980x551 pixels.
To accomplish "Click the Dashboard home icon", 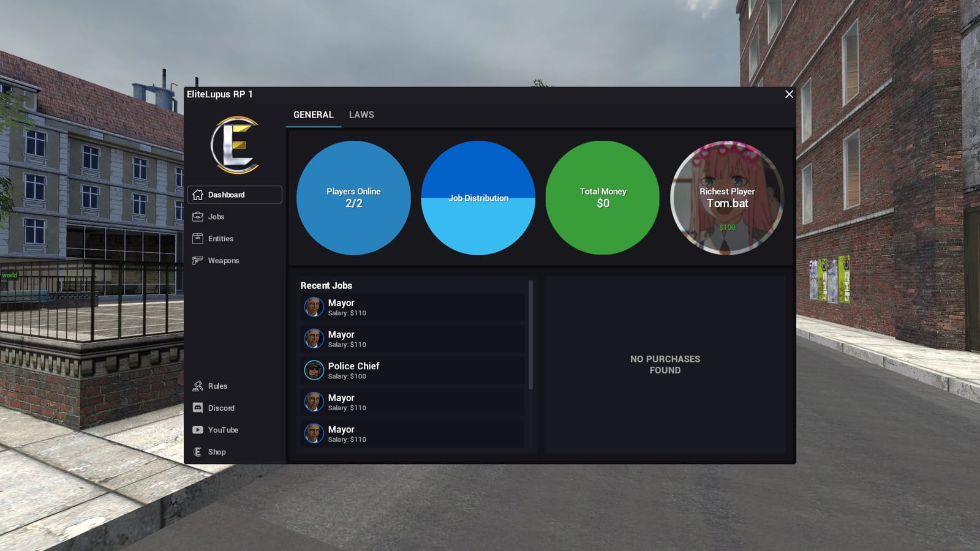I will click(x=197, y=195).
